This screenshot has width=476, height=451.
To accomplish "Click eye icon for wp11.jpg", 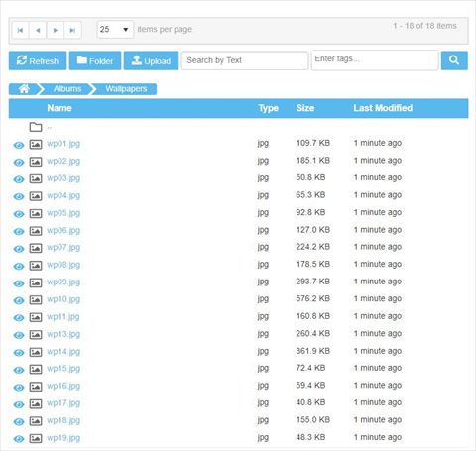I will tap(19, 318).
